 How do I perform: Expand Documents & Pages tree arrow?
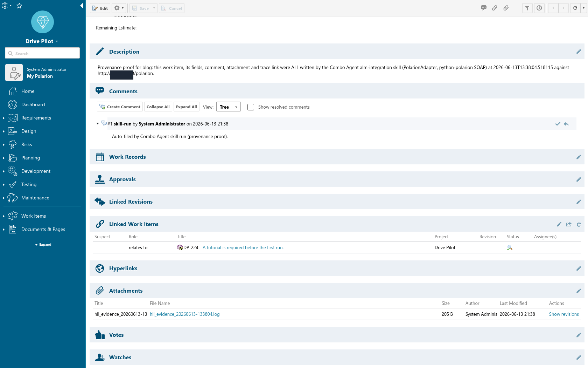tap(3, 229)
